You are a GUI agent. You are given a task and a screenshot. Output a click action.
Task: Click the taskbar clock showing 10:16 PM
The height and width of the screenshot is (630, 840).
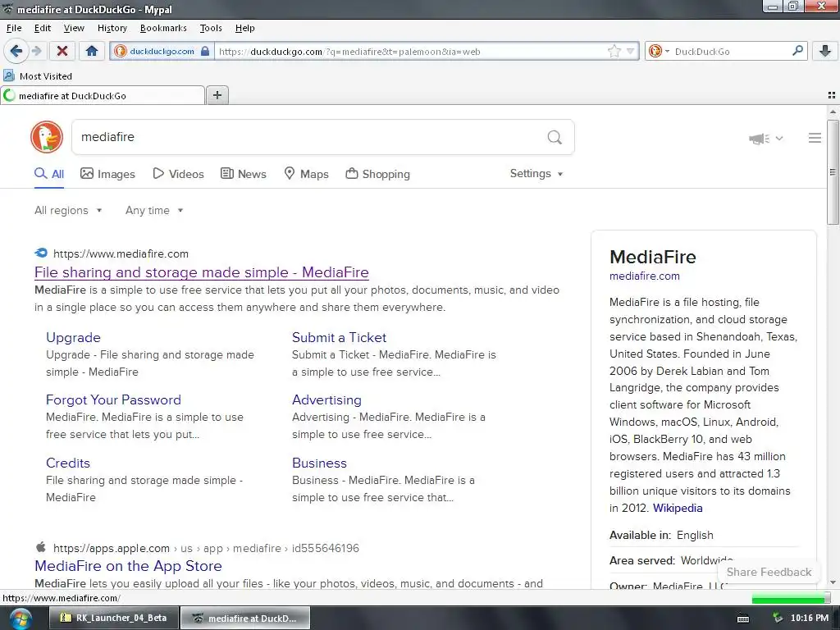coord(810,619)
